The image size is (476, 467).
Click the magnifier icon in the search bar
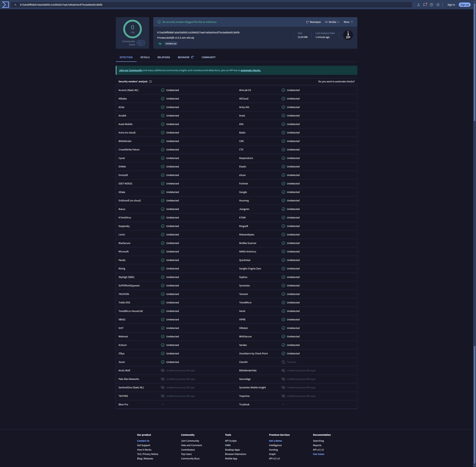[x=15, y=5]
